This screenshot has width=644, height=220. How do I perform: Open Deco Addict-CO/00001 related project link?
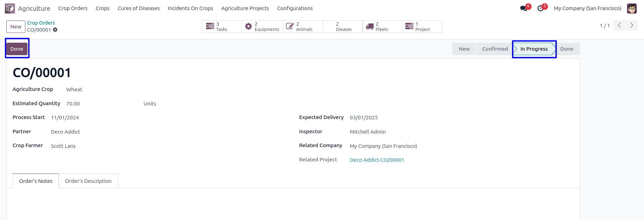377,160
